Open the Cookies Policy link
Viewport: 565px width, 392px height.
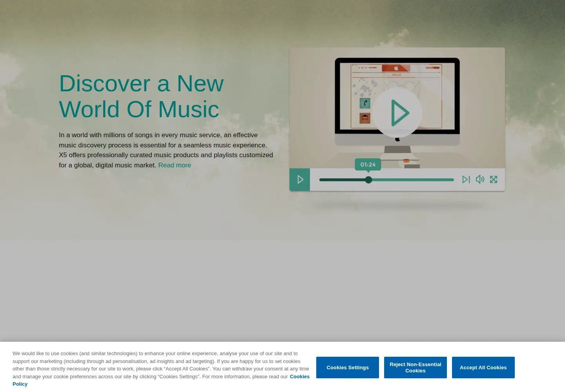tap(299, 377)
